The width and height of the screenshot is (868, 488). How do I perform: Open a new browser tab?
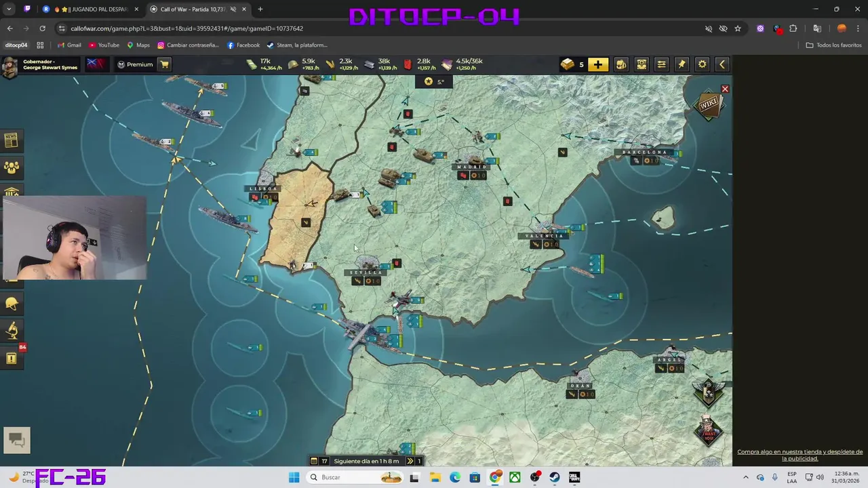click(x=260, y=9)
